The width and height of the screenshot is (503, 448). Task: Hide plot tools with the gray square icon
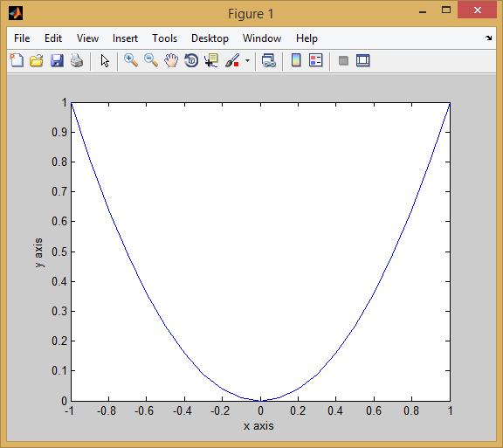click(x=343, y=60)
